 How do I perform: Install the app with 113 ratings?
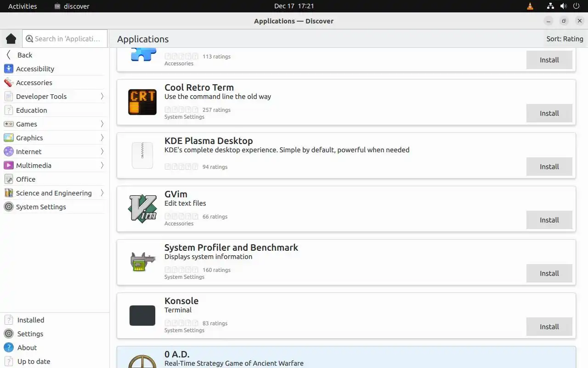[549, 60]
